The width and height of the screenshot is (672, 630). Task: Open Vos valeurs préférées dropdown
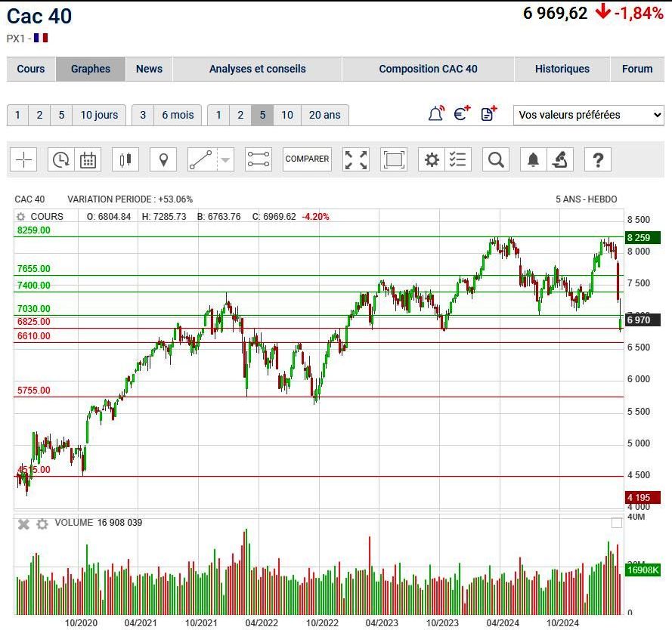pos(589,115)
